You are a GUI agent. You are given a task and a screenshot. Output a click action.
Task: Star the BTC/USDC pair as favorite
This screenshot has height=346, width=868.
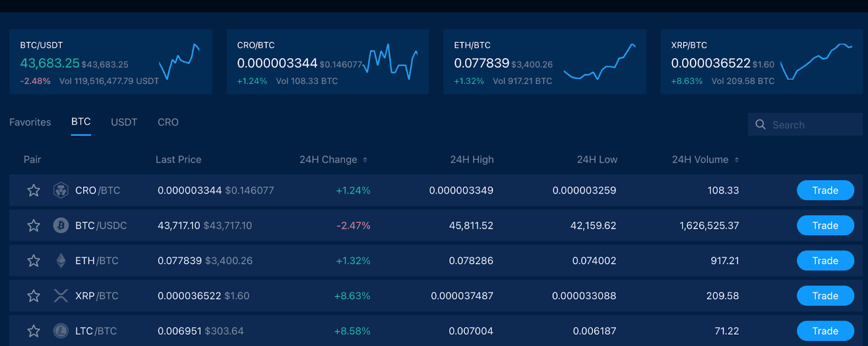pos(34,226)
